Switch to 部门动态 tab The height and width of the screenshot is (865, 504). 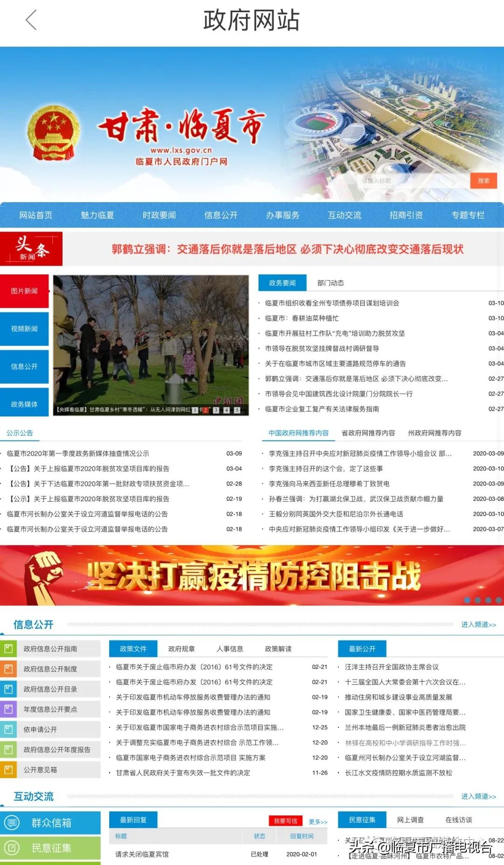[x=330, y=283]
